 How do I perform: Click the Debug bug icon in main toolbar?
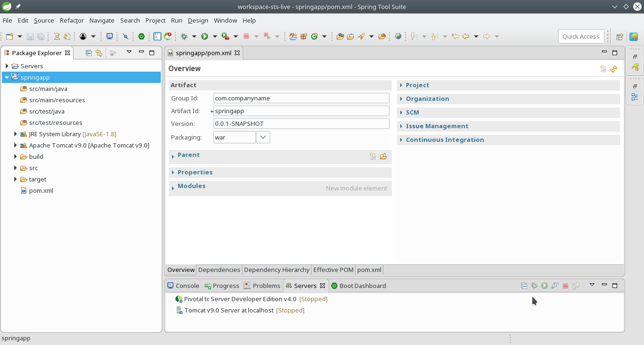point(184,36)
